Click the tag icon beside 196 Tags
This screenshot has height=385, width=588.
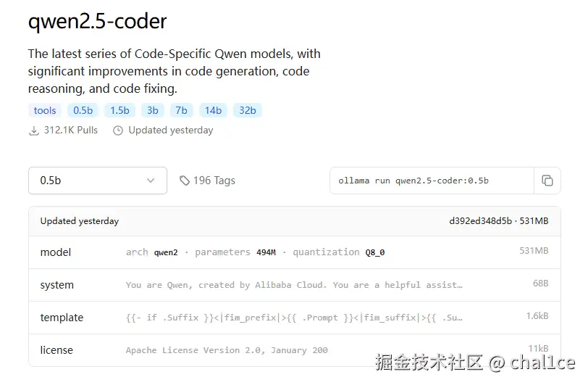[x=185, y=181]
